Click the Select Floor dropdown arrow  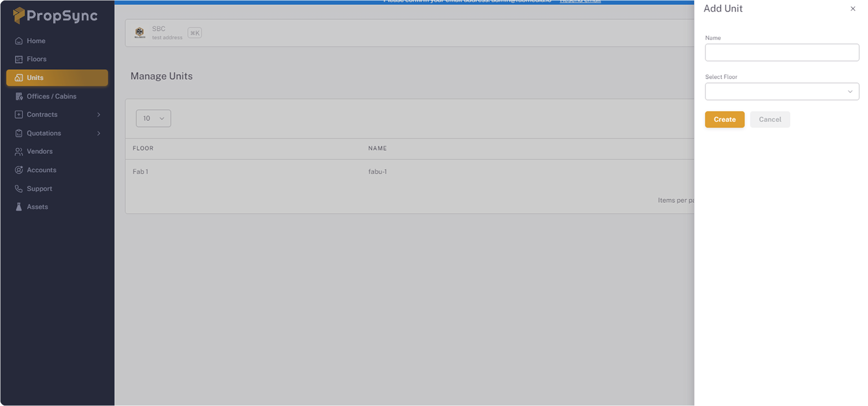click(850, 92)
